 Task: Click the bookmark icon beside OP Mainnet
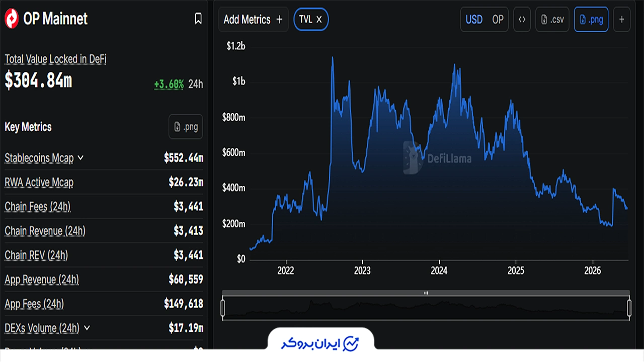[x=198, y=19]
